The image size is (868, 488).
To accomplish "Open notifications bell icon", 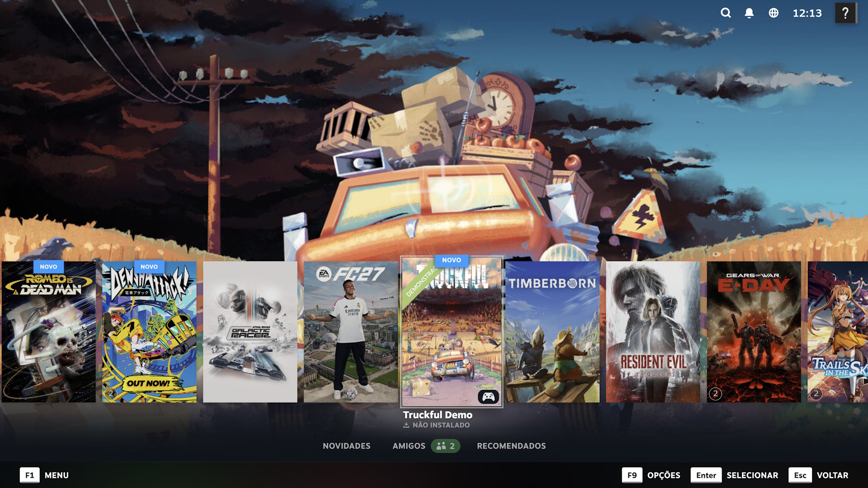I will coord(749,13).
